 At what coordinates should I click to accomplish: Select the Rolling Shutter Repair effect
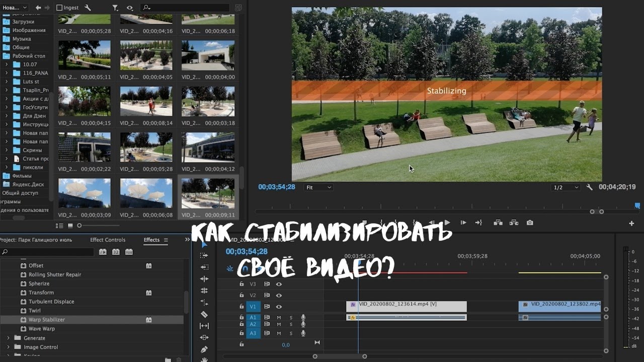[55, 275]
